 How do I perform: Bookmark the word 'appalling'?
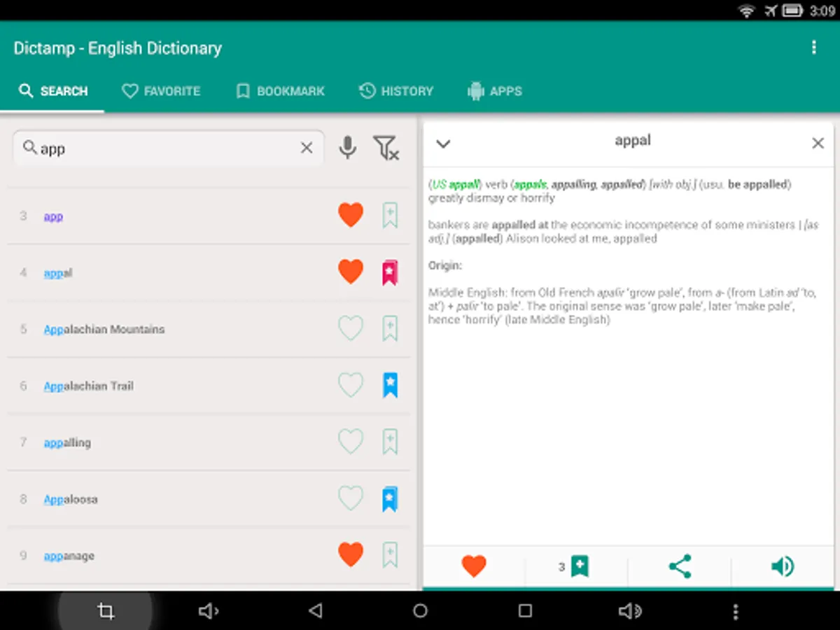[390, 442]
